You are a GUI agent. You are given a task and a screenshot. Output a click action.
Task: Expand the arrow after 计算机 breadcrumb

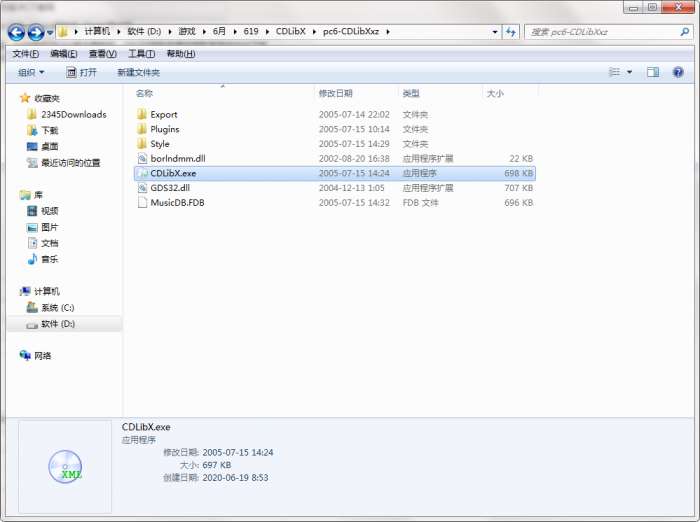point(119,32)
